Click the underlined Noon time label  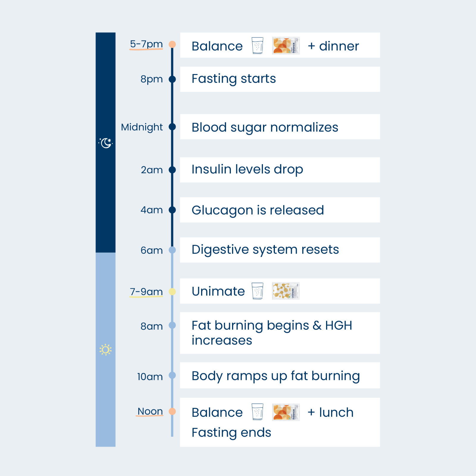tap(150, 411)
